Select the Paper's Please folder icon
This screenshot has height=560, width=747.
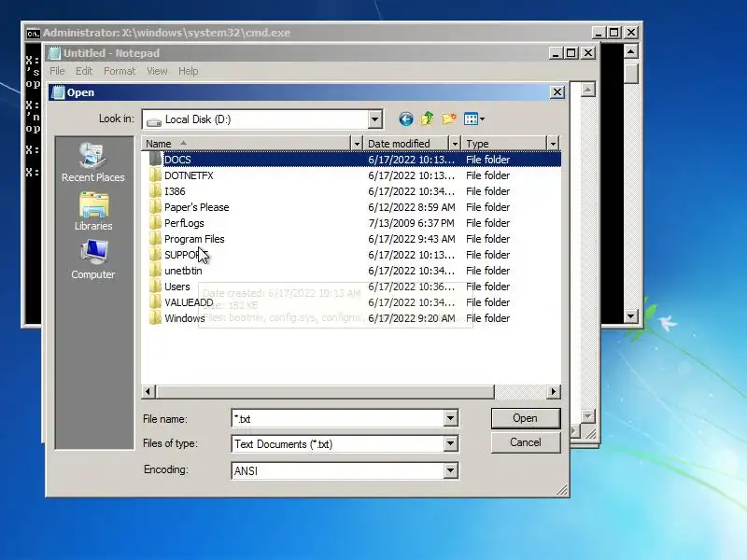pos(155,207)
